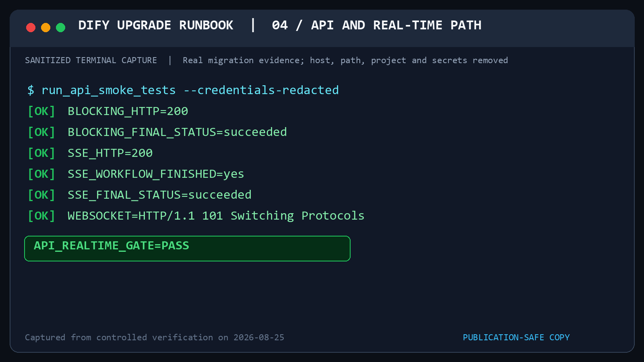Click the "04 / API AND REAL-TIME PATH" heading
Image resolution: width=644 pixels, height=362 pixels.
point(376,25)
